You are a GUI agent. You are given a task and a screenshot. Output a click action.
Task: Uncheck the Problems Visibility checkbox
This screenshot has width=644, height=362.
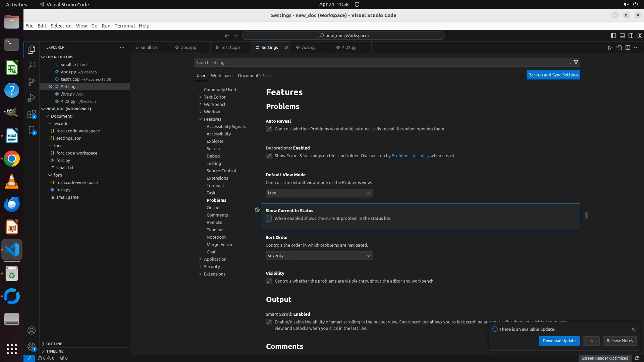click(x=269, y=281)
